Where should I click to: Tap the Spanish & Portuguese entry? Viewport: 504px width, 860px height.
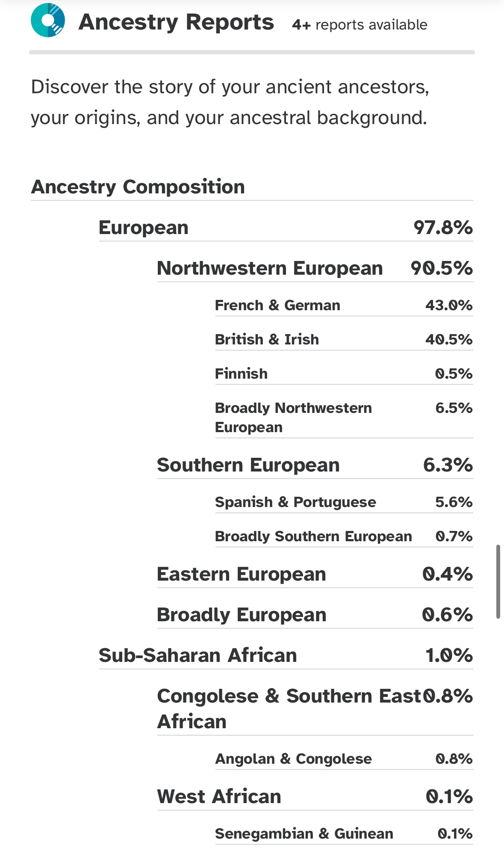344,502
